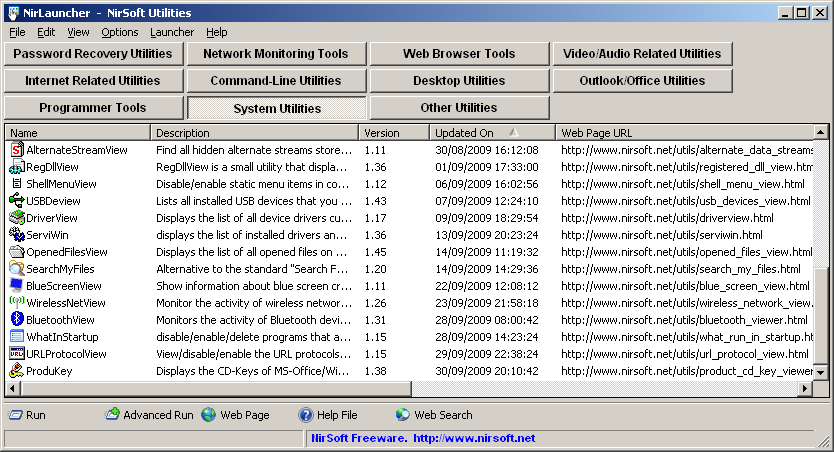The image size is (834, 452).
Task: Switch to Password Recovery Utilities tab
Action: [x=93, y=54]
